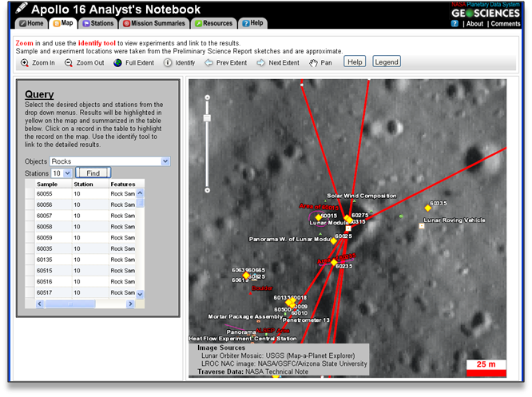Switch to the Map tab

click(x=63, y=23)
